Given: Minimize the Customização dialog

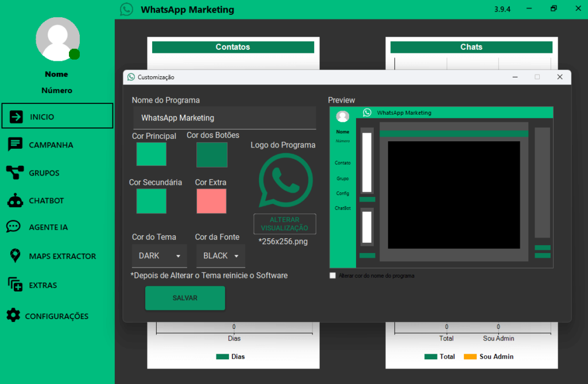Looking at the screenshot, I should click(515, 77).
